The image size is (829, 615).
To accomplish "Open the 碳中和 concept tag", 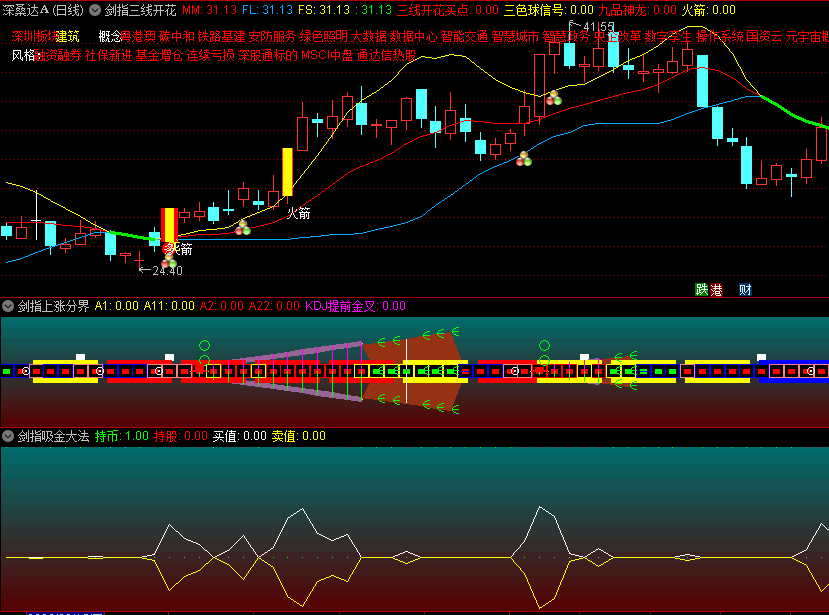I will (x=177, y=36).
